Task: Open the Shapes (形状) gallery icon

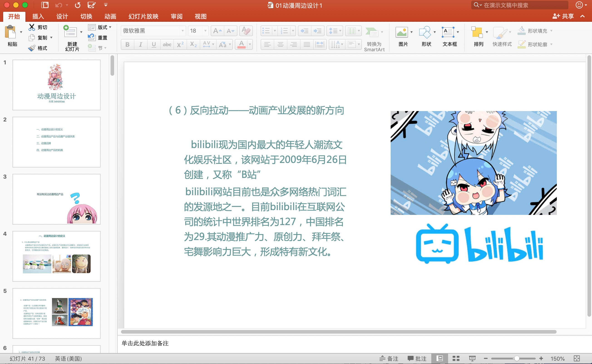Action: [425, 32]
